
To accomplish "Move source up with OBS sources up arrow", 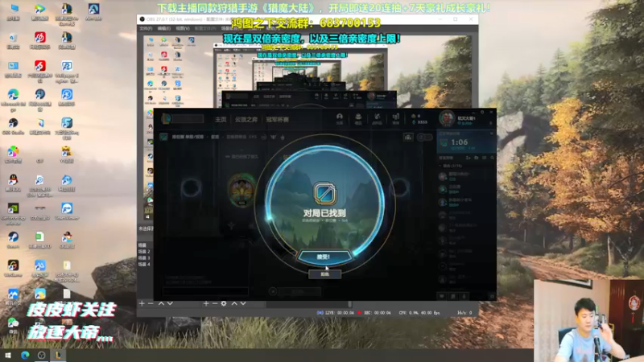I will pos(234,303).
